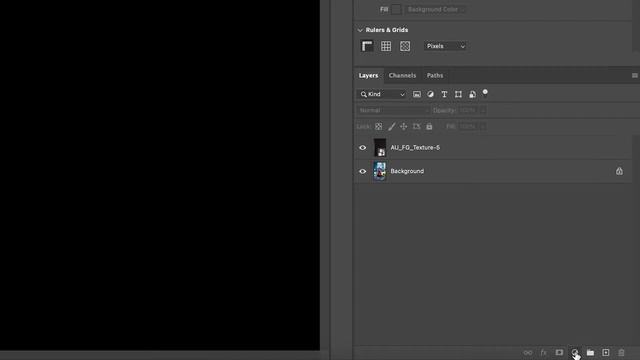This screenshot has width=640, height=360.
Task: Open the Normal blend mode dropdown
Action: point(393,110)
